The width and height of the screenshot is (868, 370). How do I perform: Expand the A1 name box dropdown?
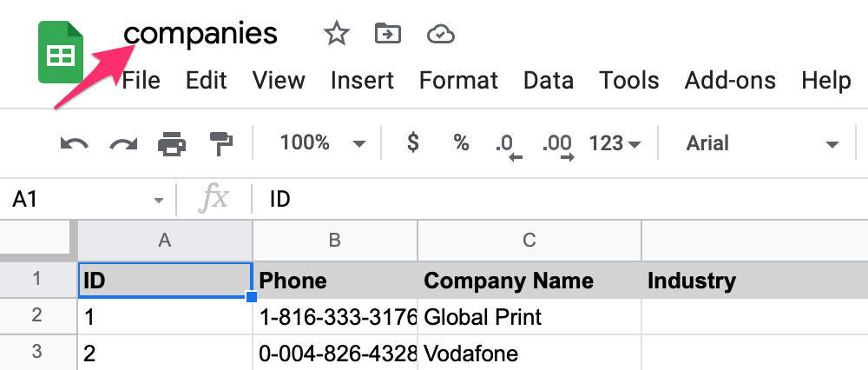point(159,200)
